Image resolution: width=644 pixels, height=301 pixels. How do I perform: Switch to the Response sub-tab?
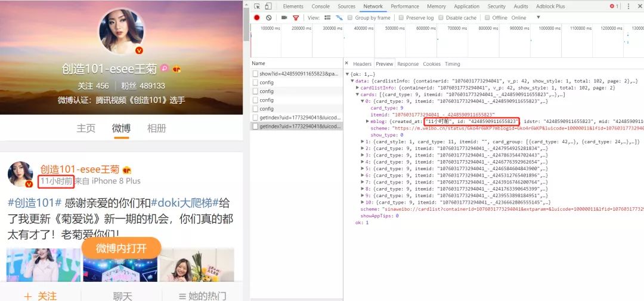tap(408, 64)
